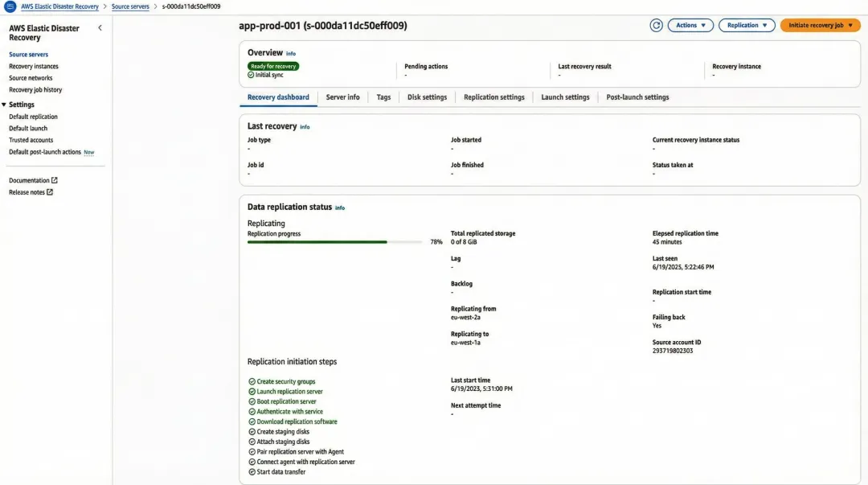Open Recovery job history page
868x485 pixels.
pos(37,89)
